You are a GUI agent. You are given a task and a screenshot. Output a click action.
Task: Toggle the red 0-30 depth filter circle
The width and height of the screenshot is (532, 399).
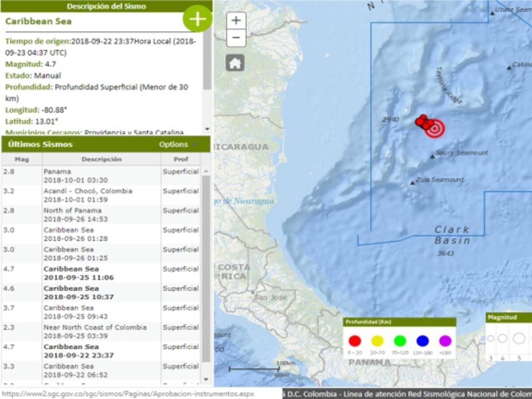tap(355, 341)
